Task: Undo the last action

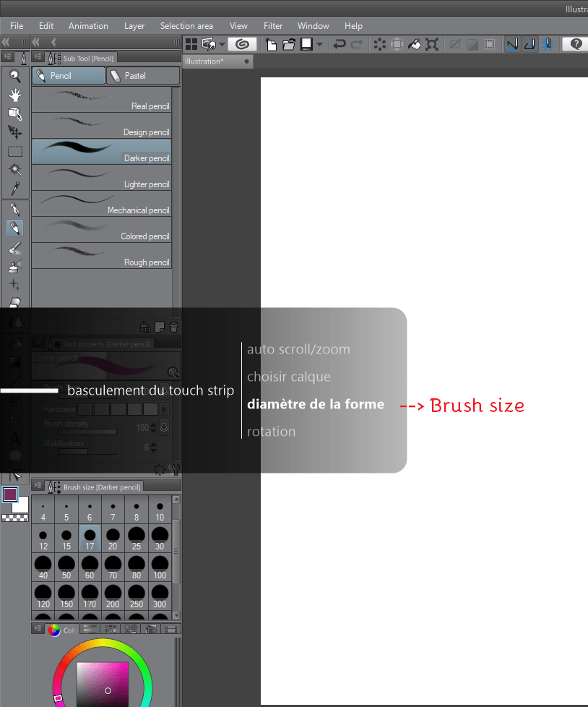Action: tap(340, 44)
